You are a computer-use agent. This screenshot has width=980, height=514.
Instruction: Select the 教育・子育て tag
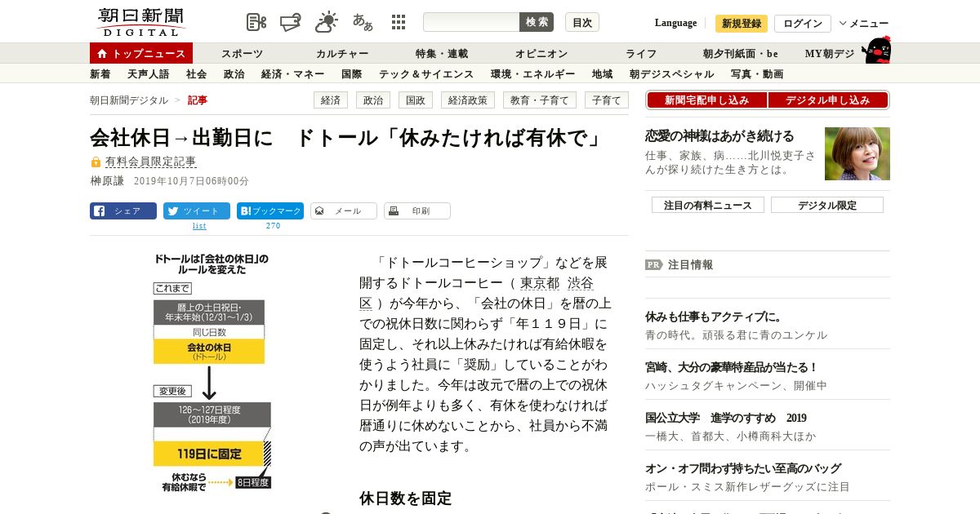540,100
